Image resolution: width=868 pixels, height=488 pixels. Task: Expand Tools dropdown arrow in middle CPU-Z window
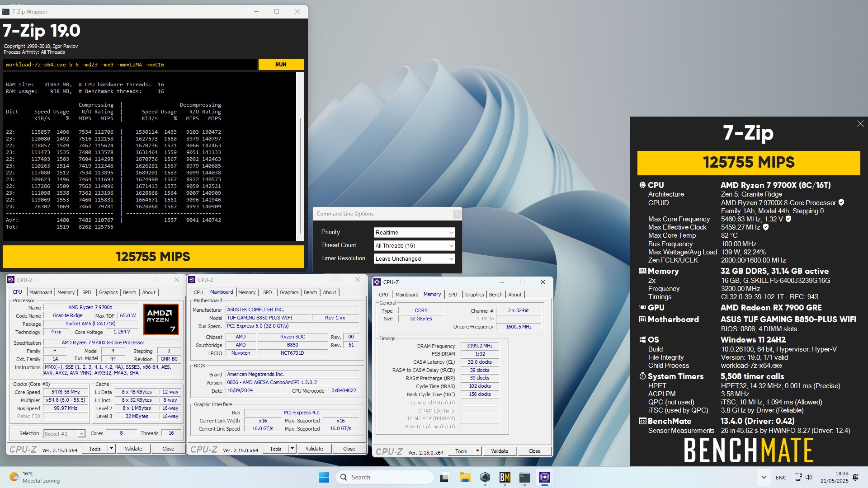292,449
